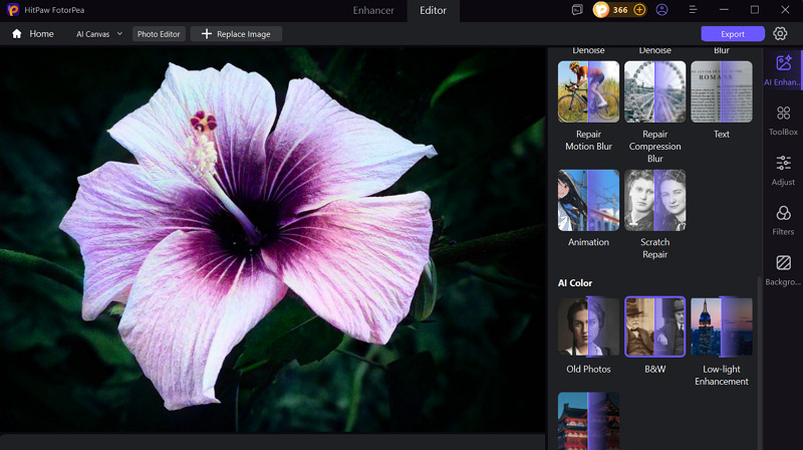This screenshot has width=803, height=450.
Task: Open the Adjust sidebar panel
Action: pyautogui.click(x=783, y=170)
